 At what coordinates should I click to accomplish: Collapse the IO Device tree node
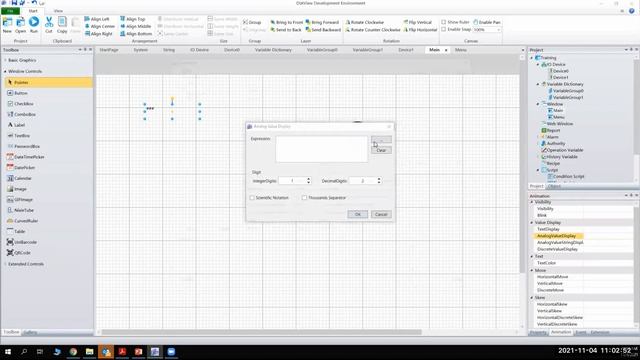[x=538, y=64]
